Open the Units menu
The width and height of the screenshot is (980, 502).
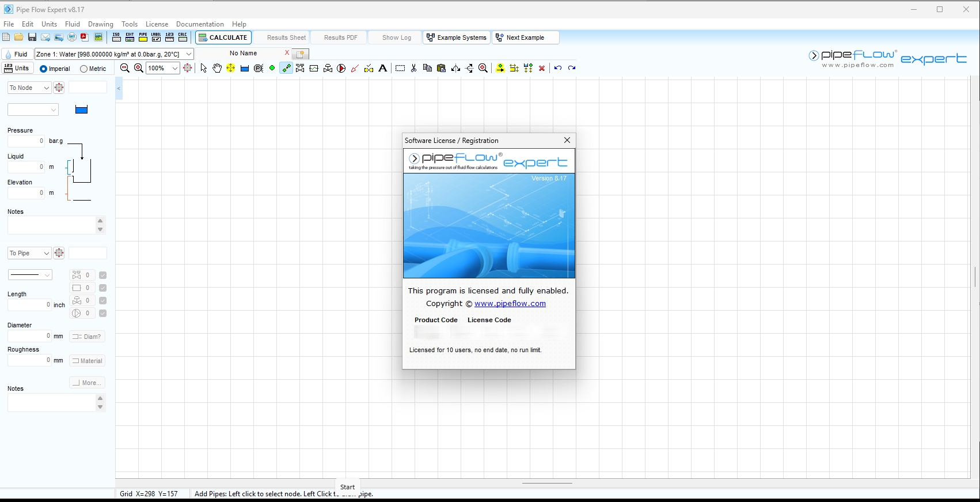coord(50,24)
